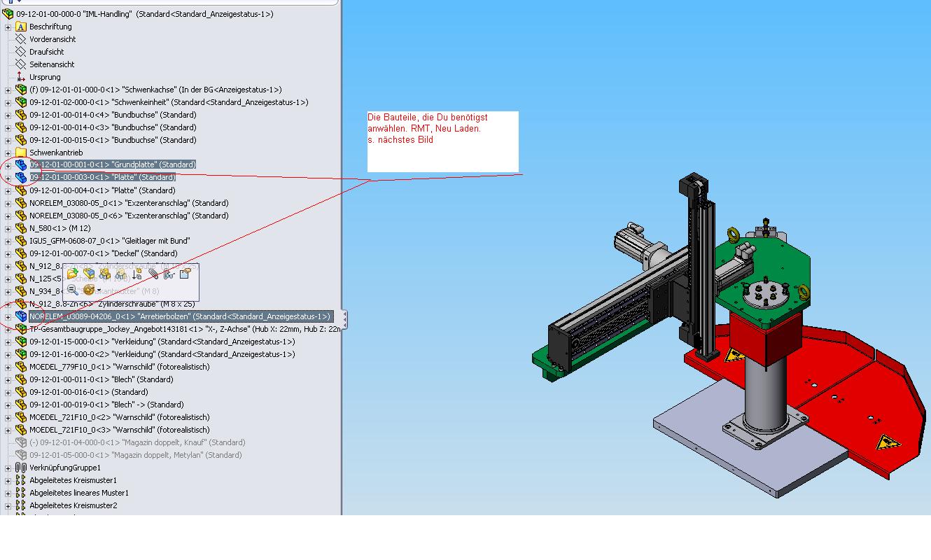
Task: Select the NORELEM_03080-05_0<1> Exzenteranschlag row
Action: (x=129, y=203)
